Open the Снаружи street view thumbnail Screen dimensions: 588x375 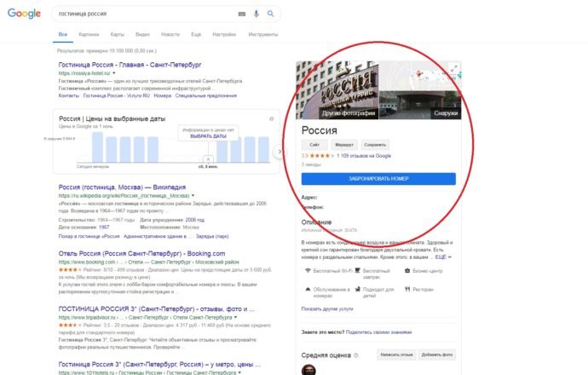(x=420, y=105)
